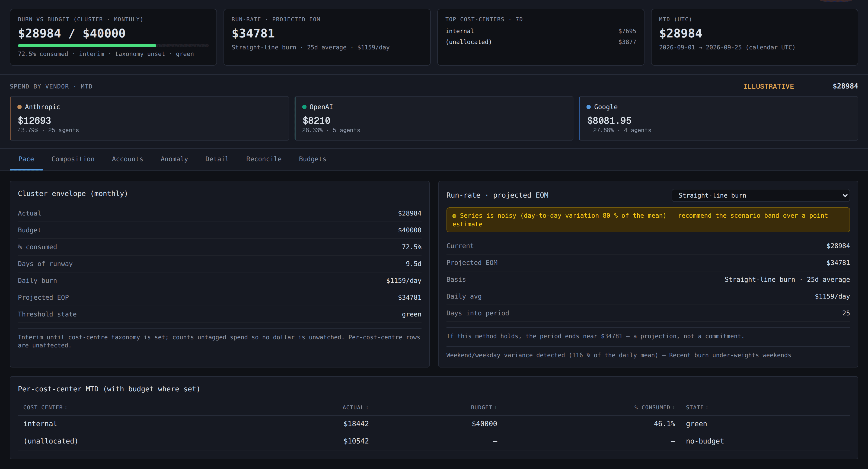The width and height of the screenshot is (868, 469).
Task: Sort table by Budget column header
Action: (484, 407)
